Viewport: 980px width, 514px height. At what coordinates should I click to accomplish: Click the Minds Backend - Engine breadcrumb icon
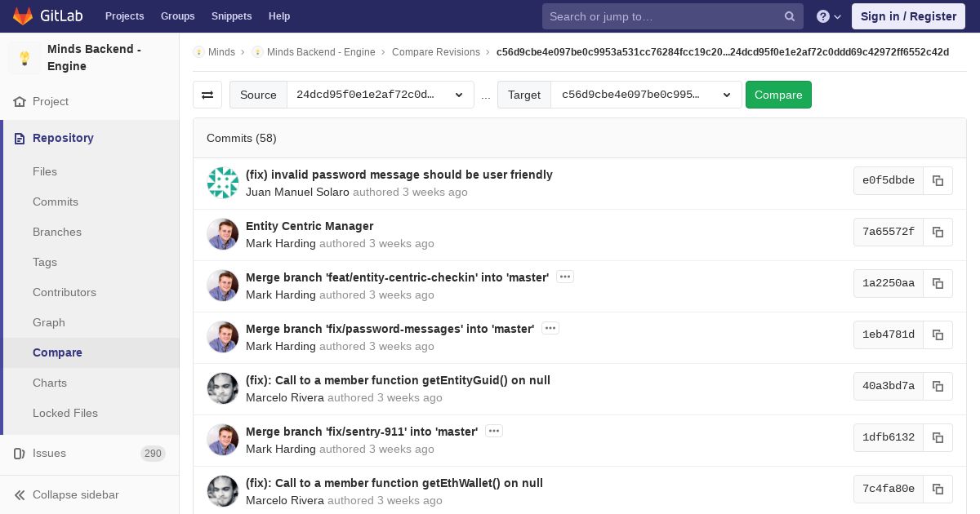coord(257,52)
